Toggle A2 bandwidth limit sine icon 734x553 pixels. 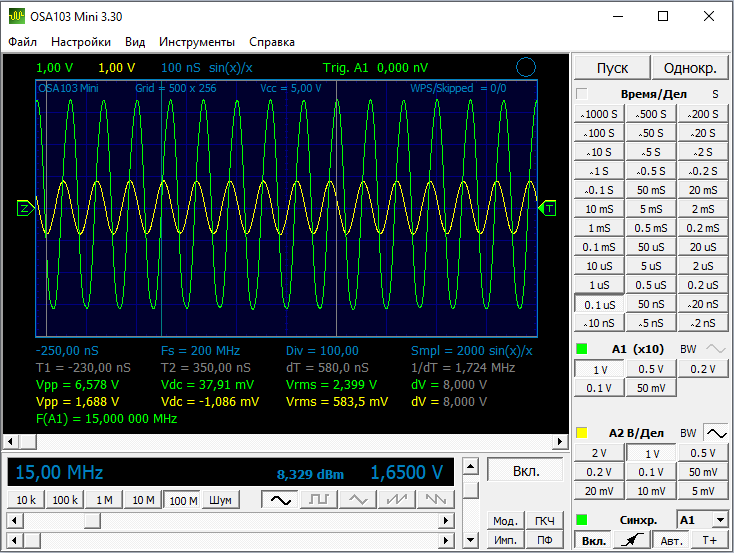715,433
